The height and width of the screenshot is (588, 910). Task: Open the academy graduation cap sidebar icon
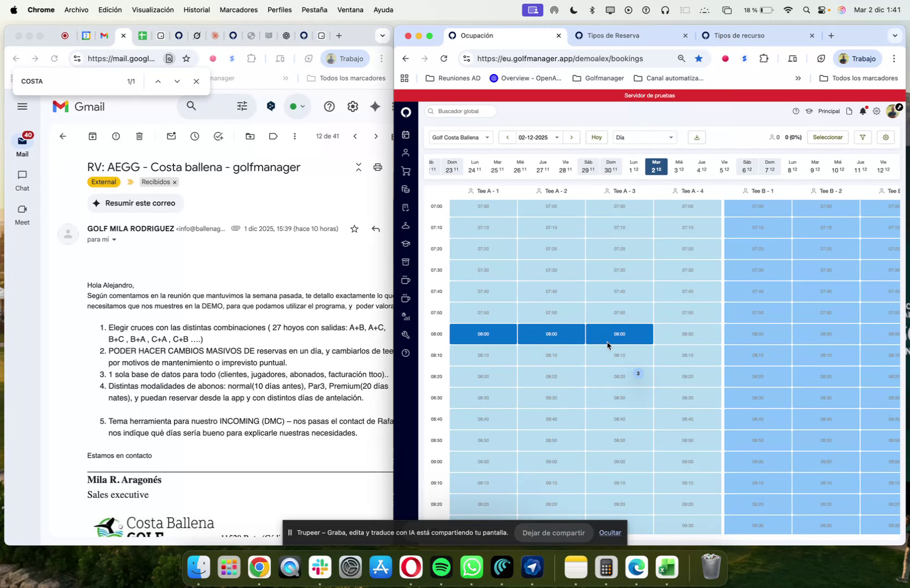tap(406, 244)
